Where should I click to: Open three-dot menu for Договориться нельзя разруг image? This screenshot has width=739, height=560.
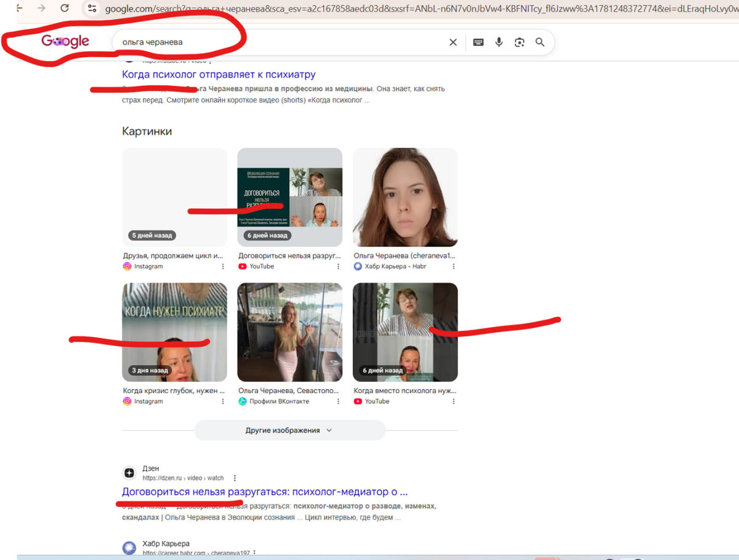coord(338,266)
